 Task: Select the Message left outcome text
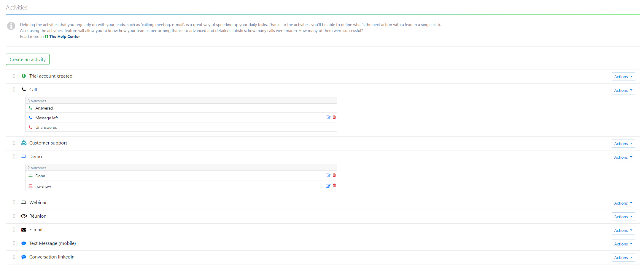coord(47,118)
